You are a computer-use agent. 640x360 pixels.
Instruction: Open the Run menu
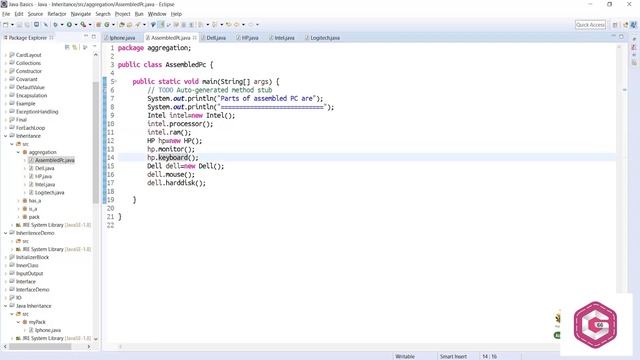139,14
